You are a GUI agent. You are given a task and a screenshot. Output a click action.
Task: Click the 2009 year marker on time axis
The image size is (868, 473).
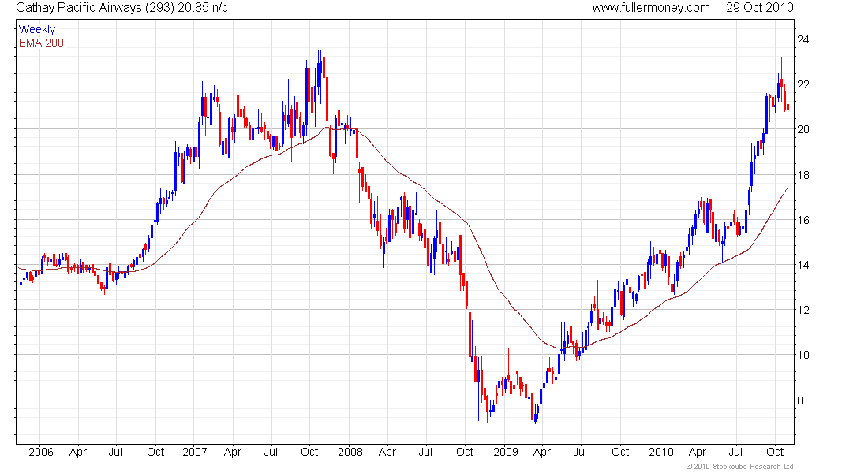point(505,452)
